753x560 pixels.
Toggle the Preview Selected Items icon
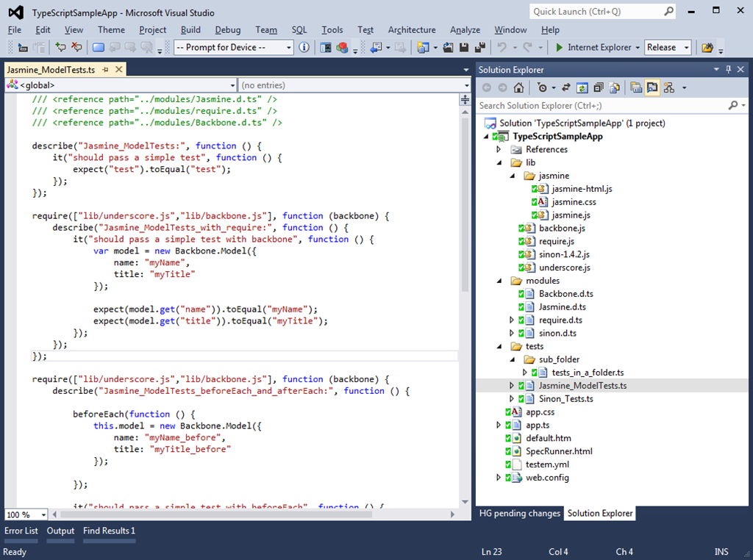point(652,87)
